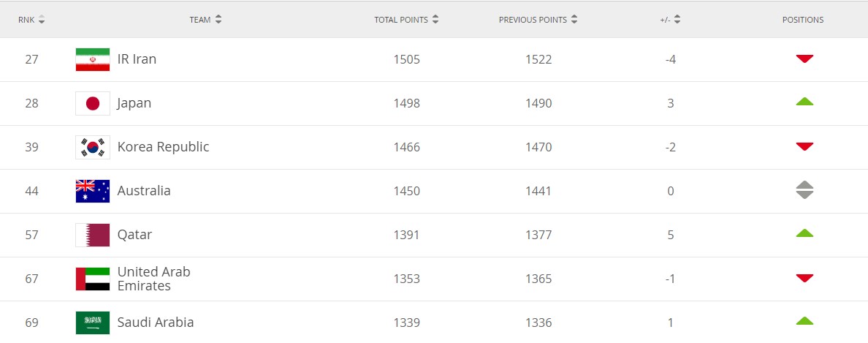This screenshot has height=343, width=868.
Task: Click the green up arrow for Japan
Action: click(x=804, y=102)
